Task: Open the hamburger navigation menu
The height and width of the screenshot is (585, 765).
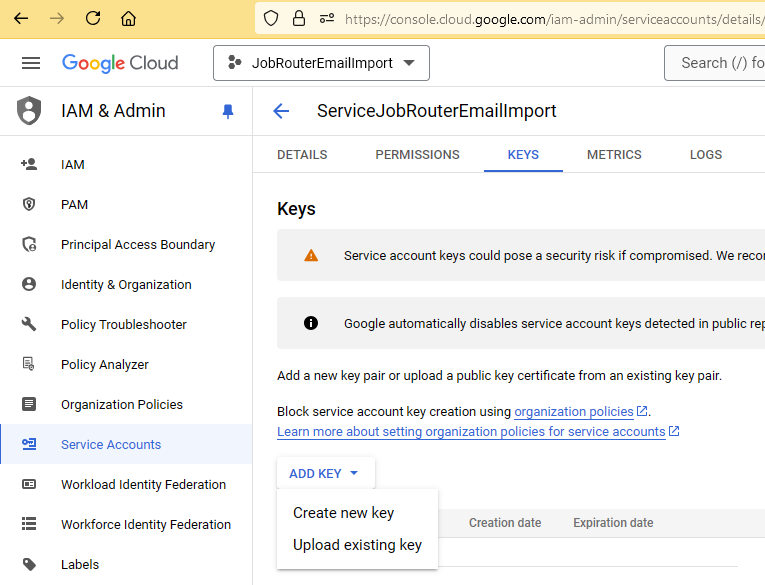Action: pos(31,63)
